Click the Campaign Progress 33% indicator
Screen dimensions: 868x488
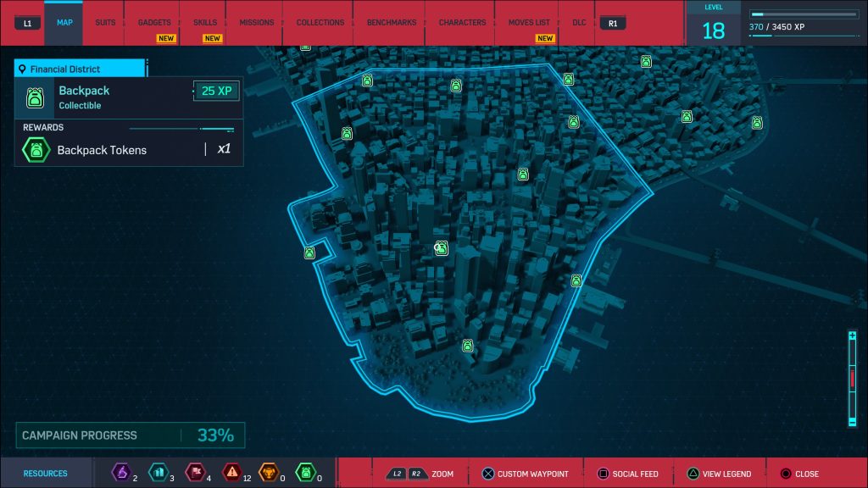click(x=130, y=435)
